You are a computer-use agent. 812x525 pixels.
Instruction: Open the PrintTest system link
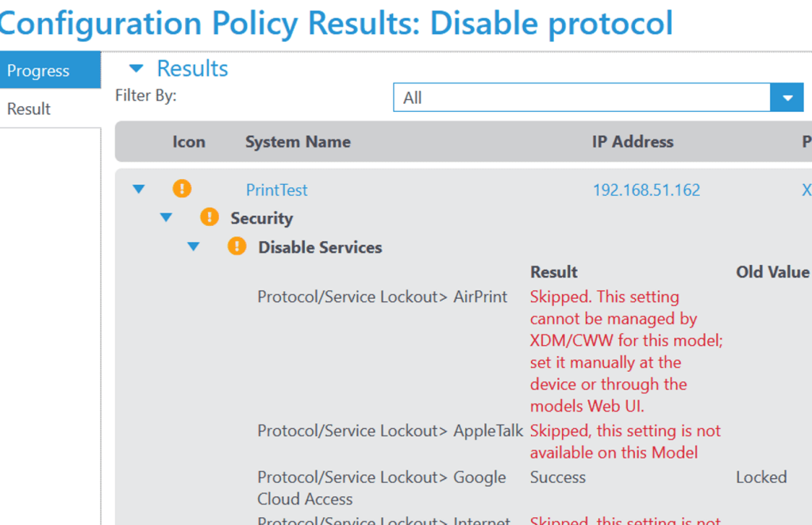(276, 190)
